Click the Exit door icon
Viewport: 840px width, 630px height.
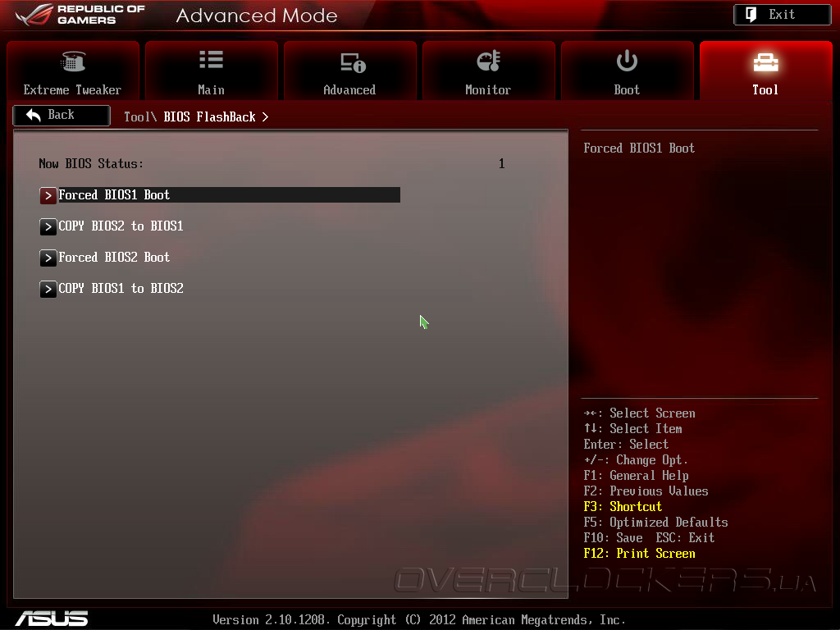click(x=751, y=15)
